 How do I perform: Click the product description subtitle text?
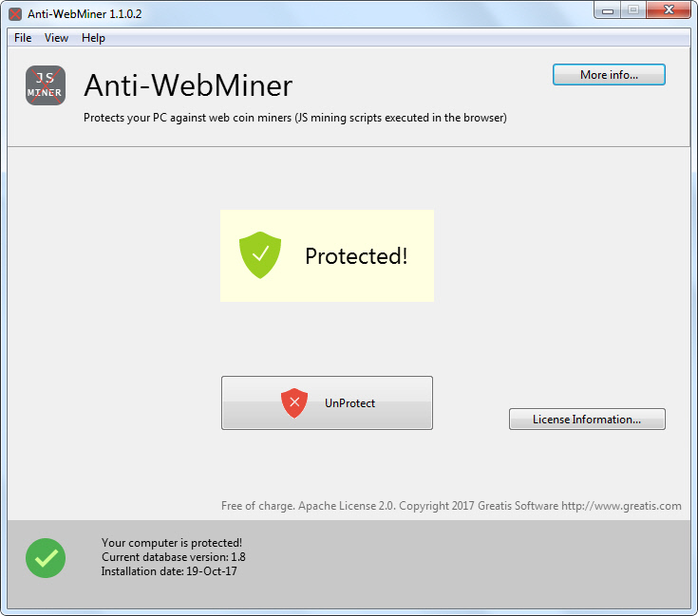tap(295, 118)
